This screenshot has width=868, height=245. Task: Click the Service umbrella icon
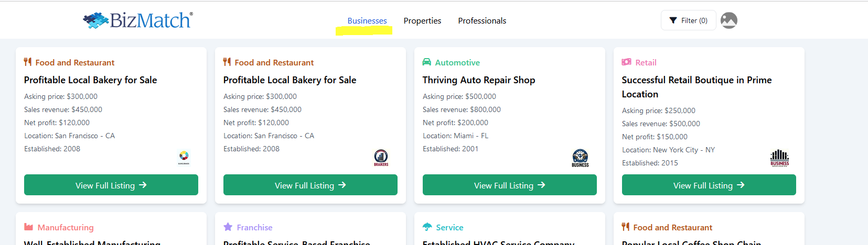pos(427,227)
